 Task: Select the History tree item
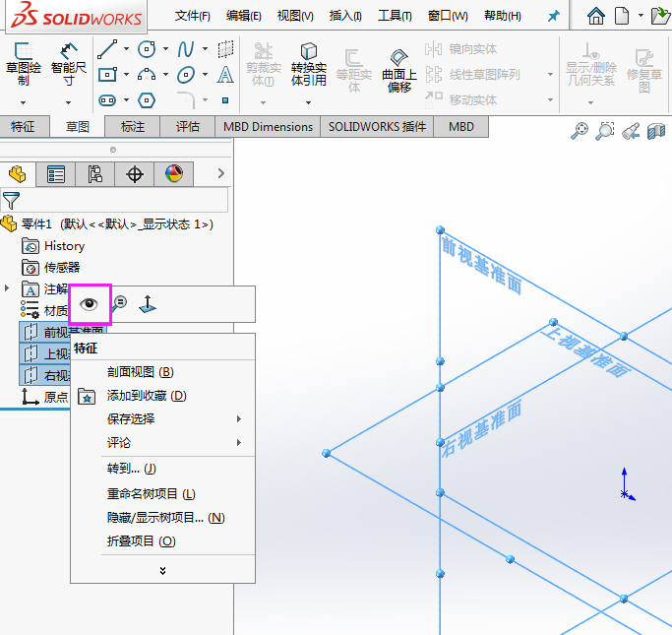53,246
